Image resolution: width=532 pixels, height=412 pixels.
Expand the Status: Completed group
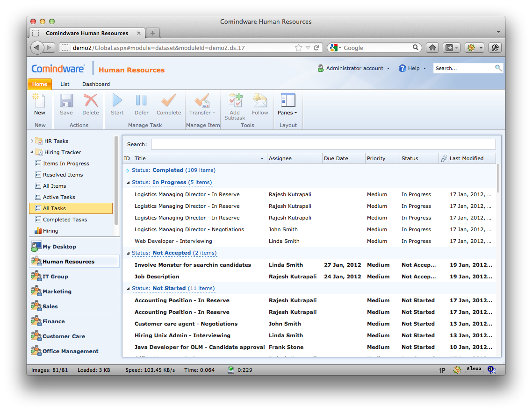coord(128,170)
